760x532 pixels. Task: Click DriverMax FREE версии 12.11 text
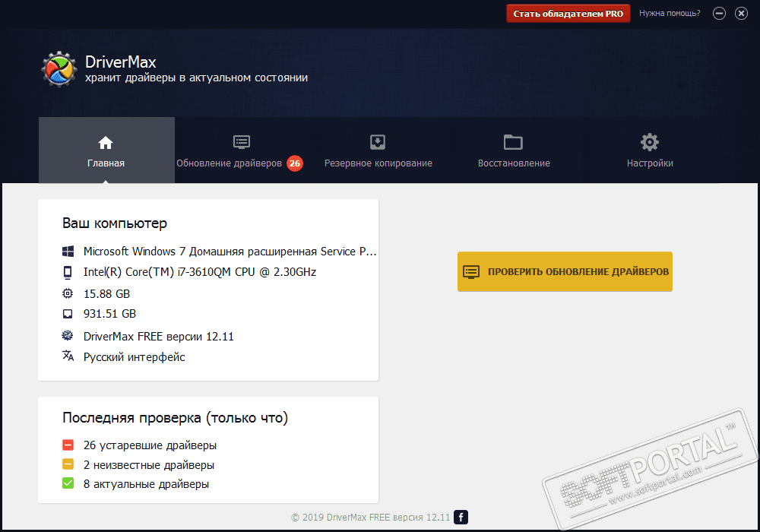159,336
